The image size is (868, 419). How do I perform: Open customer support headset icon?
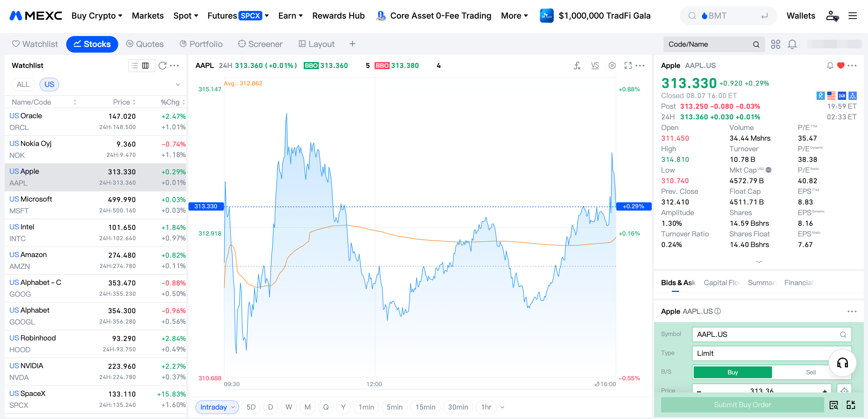click(x=842, y=363)
